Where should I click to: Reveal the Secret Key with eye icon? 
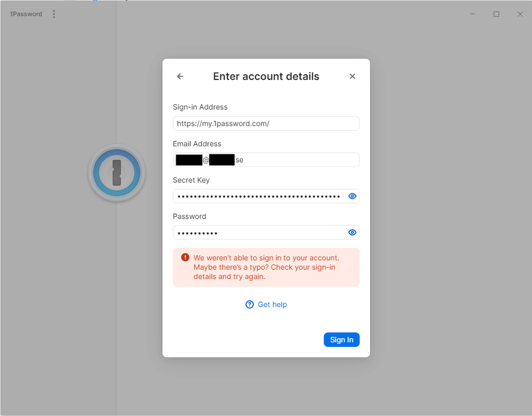352,196
